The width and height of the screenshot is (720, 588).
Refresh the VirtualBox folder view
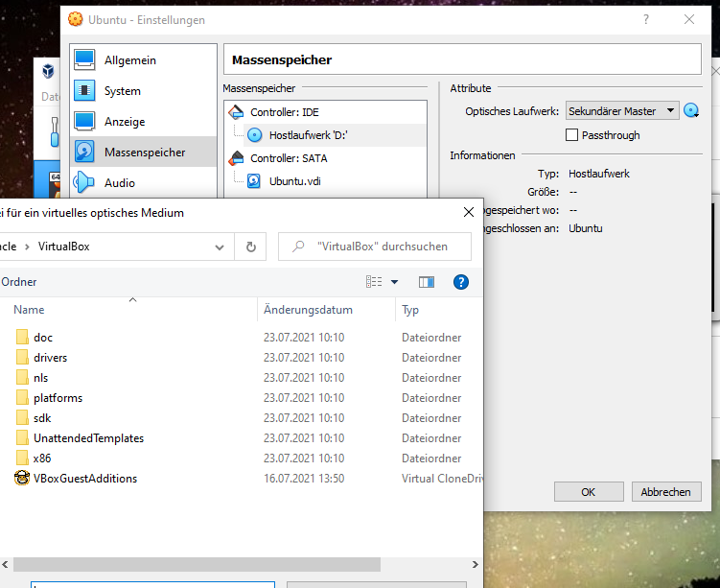tap(251, 247)
